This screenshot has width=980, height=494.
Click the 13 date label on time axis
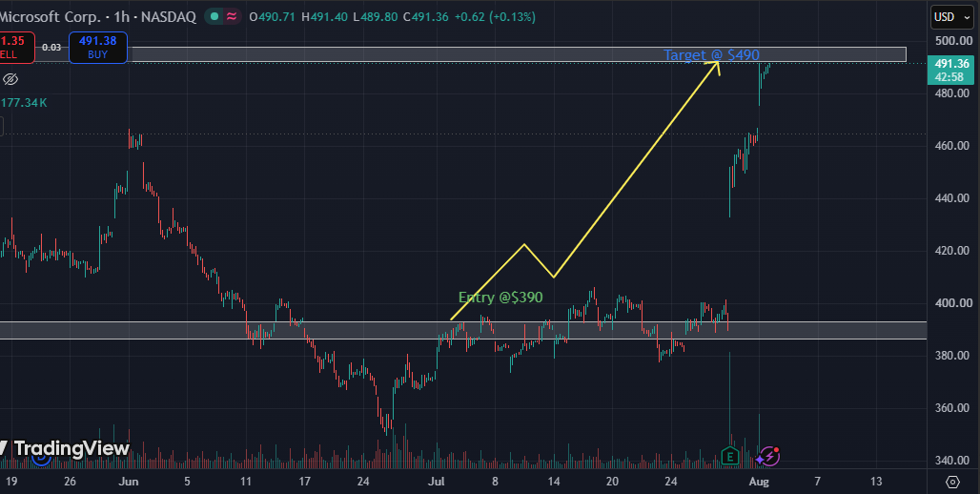coord(876,482)
